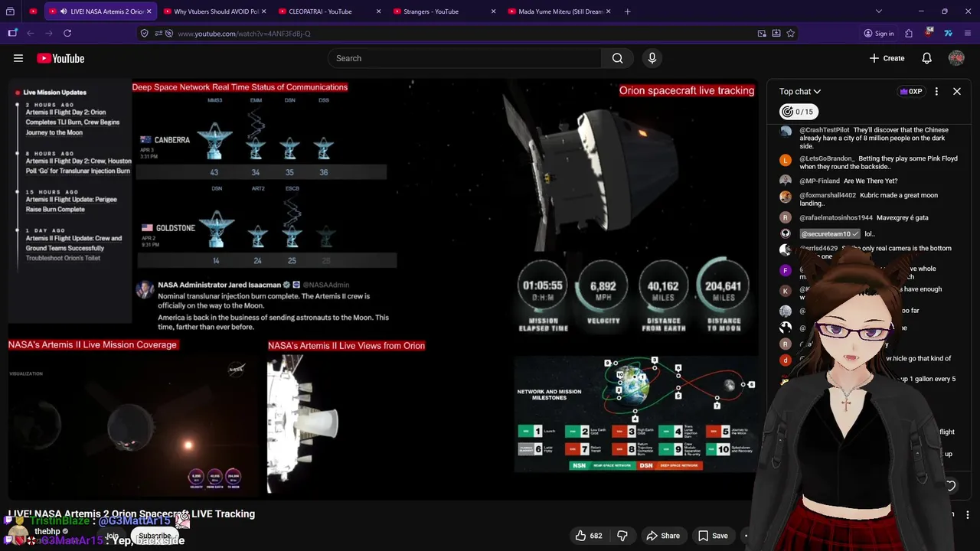The height and width of the screenshot is (551, 980).
Task: Switch to the Strangers YouTube tab
Action: click(x=443, y=11)
